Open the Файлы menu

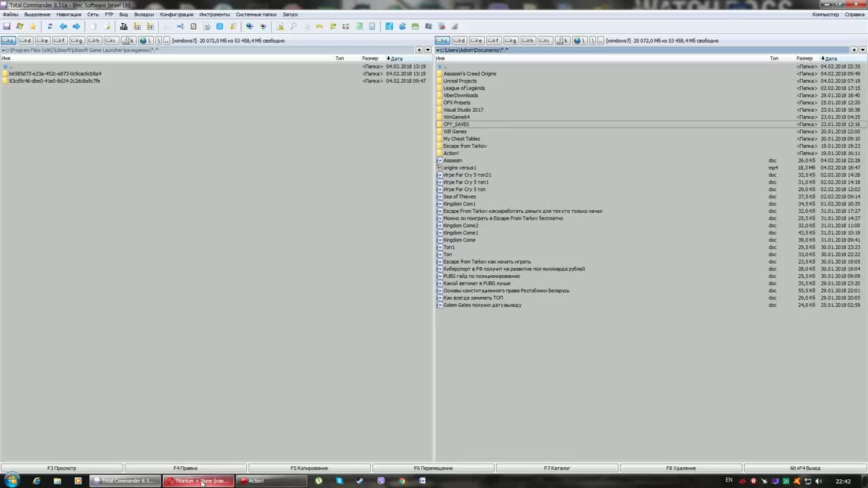11,14
